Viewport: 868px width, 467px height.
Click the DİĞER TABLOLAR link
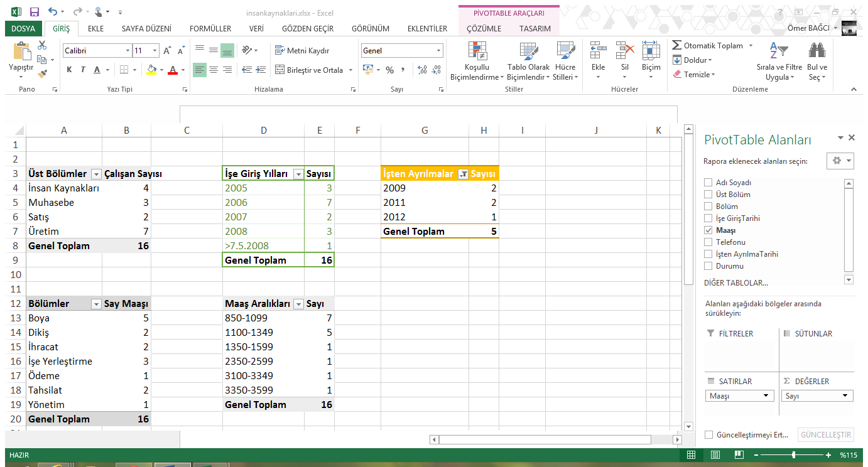[735, 283]
